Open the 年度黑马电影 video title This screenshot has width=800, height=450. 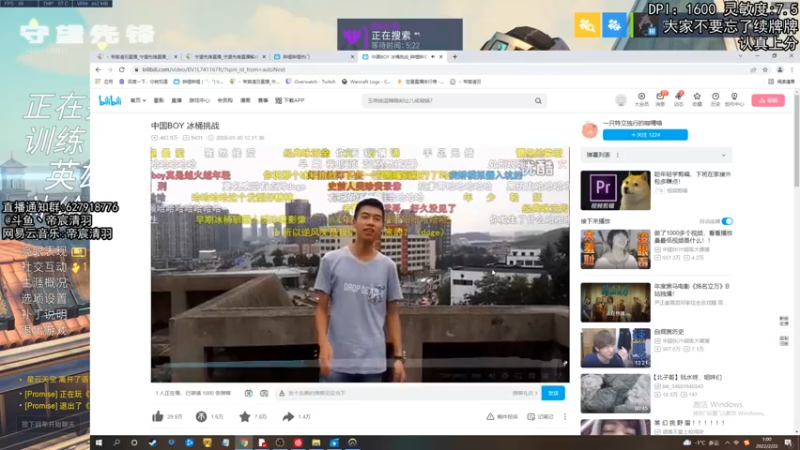point(691,290)
